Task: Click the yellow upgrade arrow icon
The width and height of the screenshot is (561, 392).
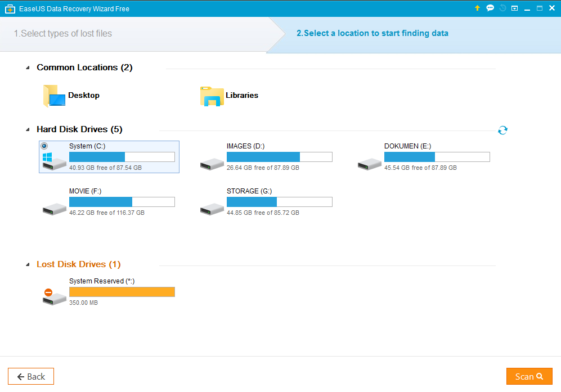Action: [478, 8]
